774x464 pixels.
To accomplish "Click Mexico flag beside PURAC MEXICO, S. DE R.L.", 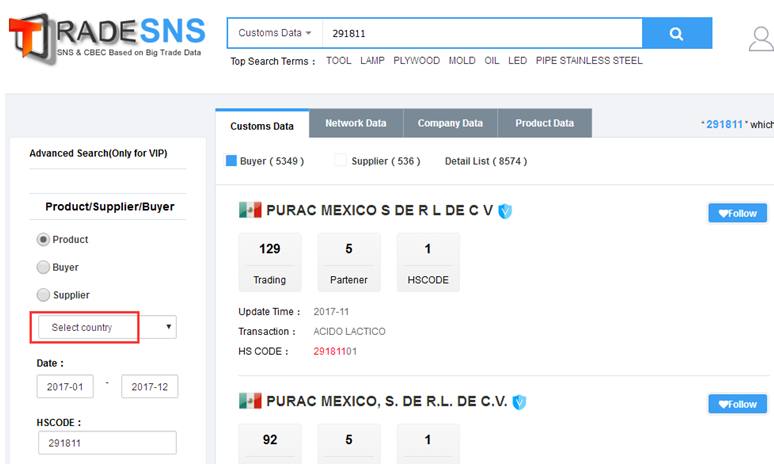I will 250,401.
